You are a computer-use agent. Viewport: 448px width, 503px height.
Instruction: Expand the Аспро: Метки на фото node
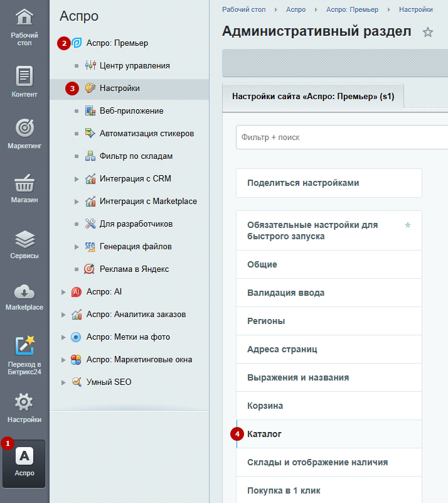point(63,337)
